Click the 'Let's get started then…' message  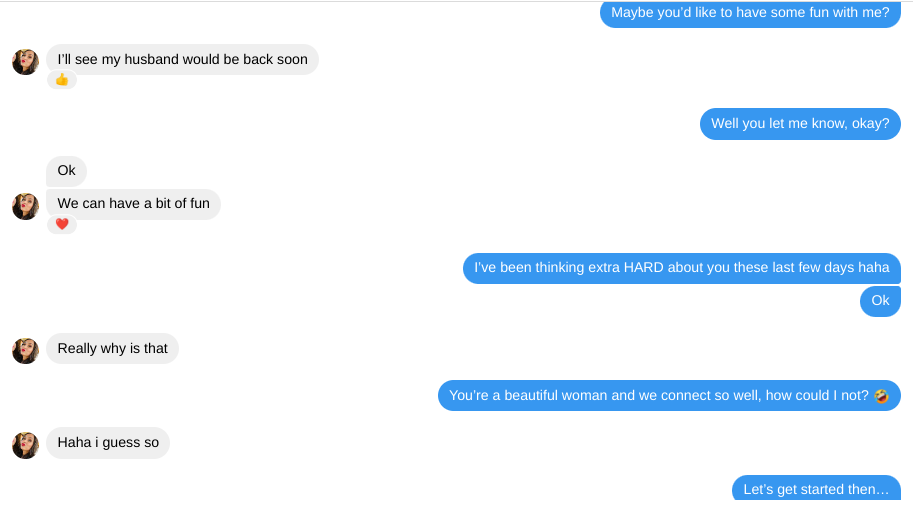click(x=816, y=488)
